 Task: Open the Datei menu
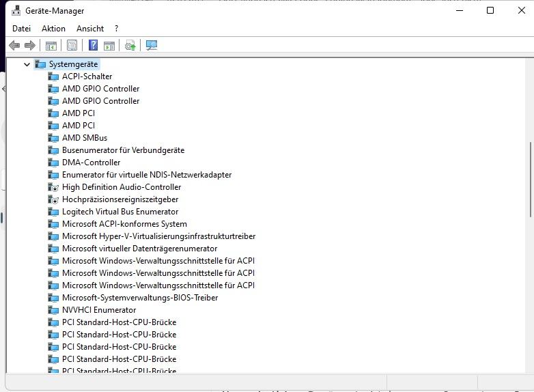click(21, 29)
